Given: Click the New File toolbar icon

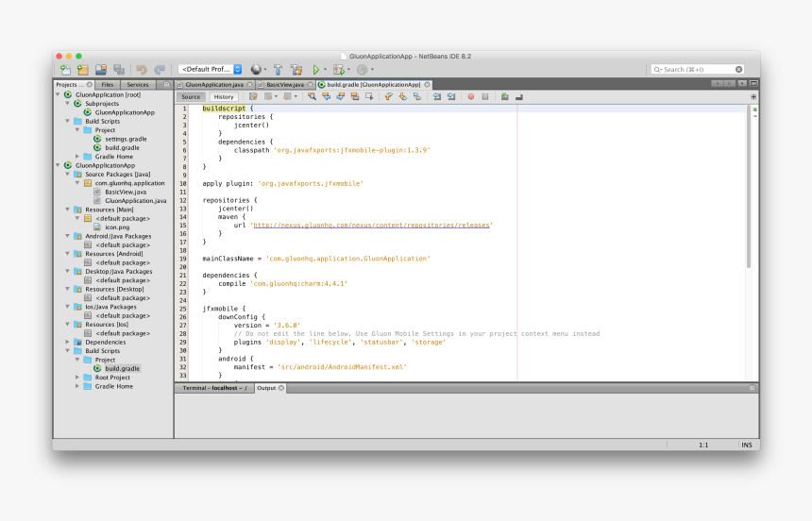Looking at the screenshot, I should pos(65,70).
